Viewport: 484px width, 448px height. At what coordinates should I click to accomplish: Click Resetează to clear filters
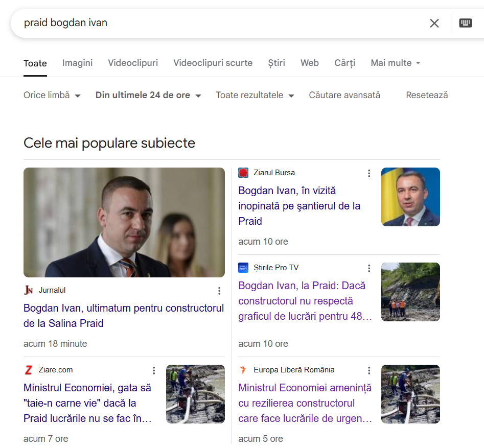427,95
